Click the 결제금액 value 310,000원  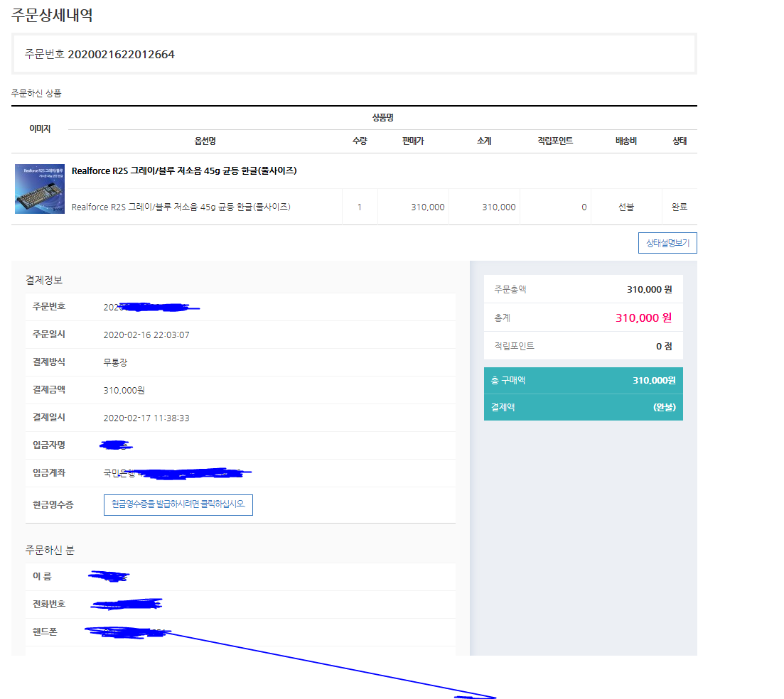pyautogui.click(x=124, y=391)
